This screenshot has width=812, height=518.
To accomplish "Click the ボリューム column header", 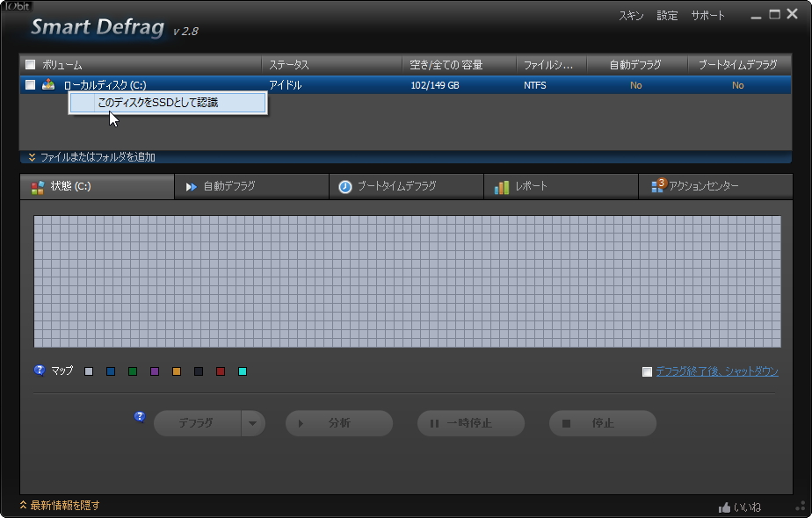I will click(141, 65).
